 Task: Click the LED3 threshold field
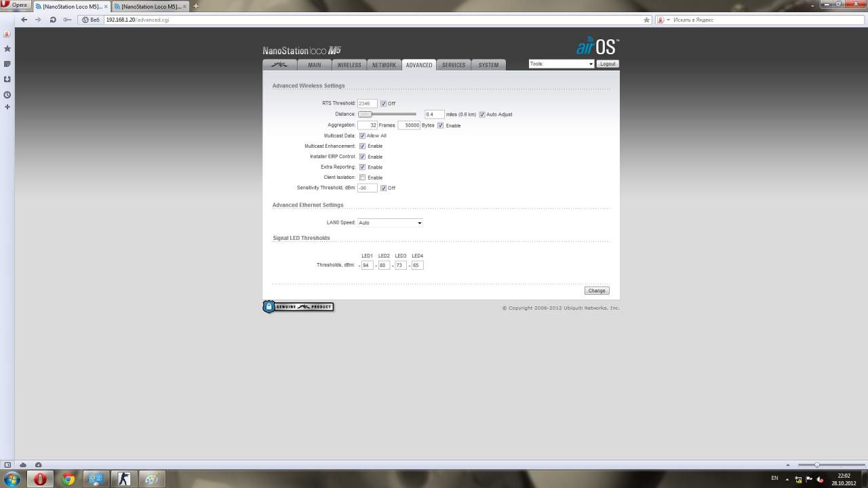tap(401, 265)
